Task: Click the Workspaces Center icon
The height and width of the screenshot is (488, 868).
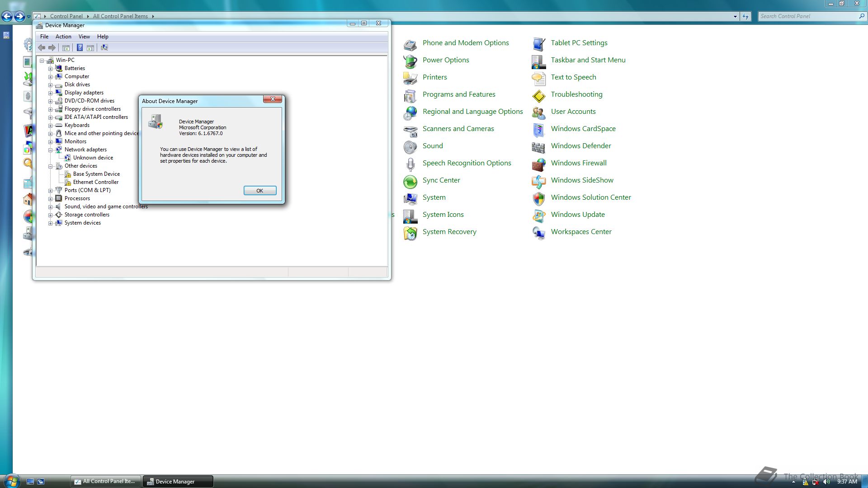Action: click(x=538, y=232)
